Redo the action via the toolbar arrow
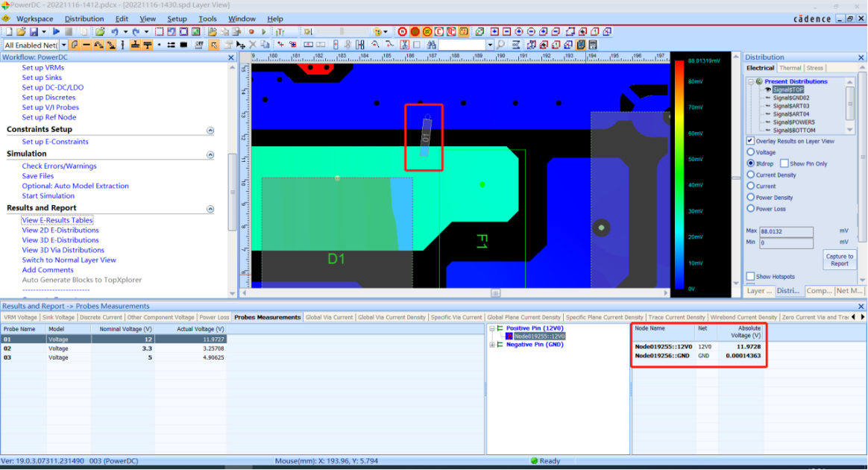 click(136, 31)
